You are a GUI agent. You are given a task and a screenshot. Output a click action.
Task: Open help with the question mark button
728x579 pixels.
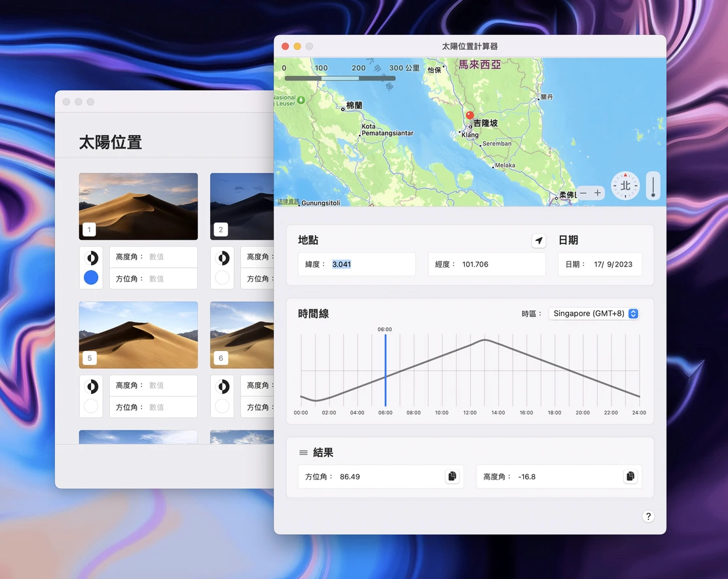click(648, 516)
